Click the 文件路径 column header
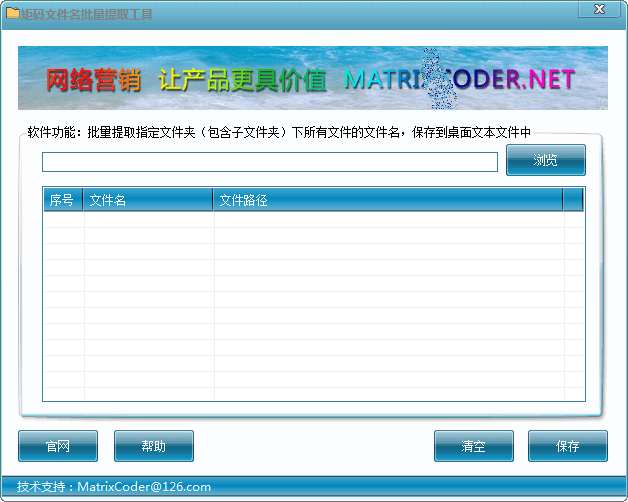The image size is (628, 502). [388, 200]
